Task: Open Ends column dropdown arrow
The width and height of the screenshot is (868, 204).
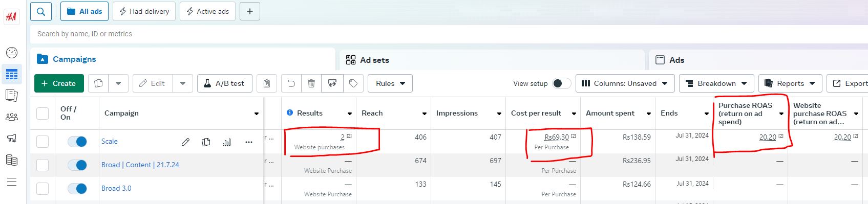Action: pos(707,114)
